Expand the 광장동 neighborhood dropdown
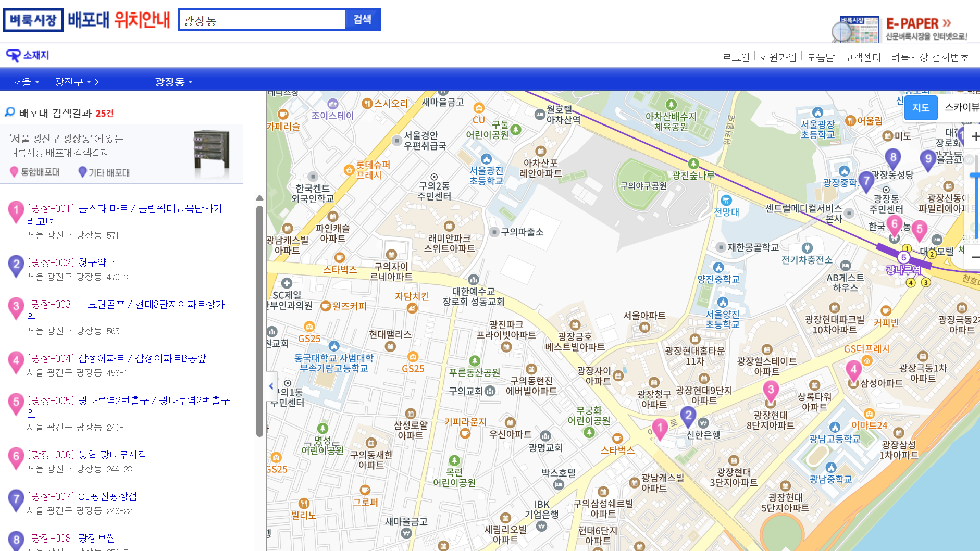The image size is (980, 551). point(173,82)
